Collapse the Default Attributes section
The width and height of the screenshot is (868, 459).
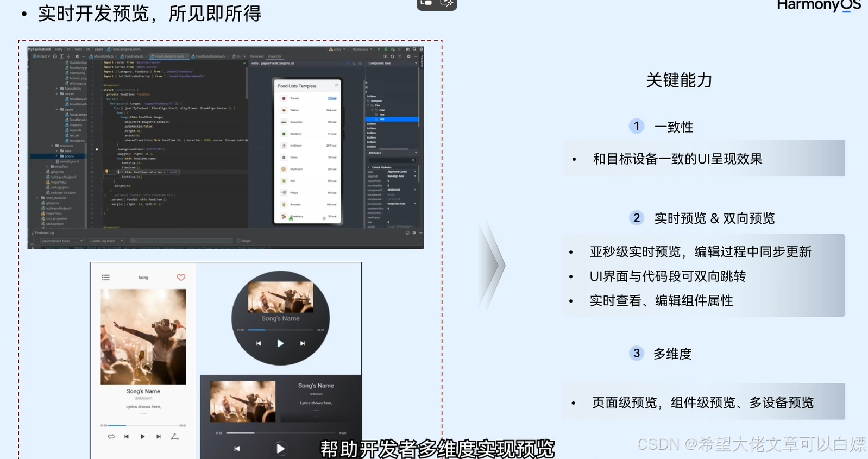[369, 167]
